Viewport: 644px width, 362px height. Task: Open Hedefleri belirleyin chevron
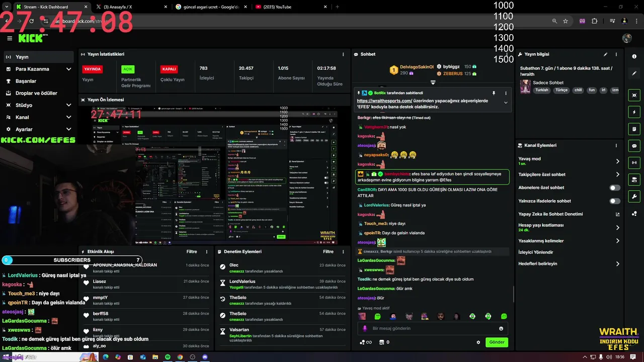click(x=617, y=264)
